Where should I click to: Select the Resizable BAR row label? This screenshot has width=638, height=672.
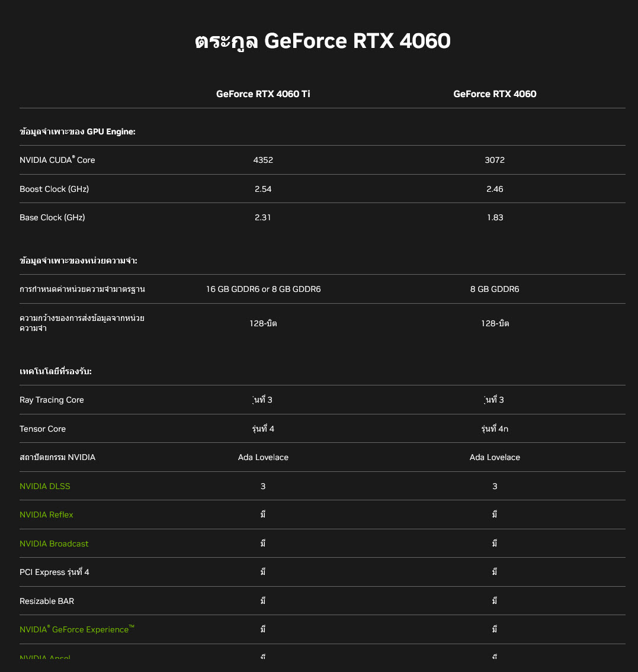coord(47,600)
